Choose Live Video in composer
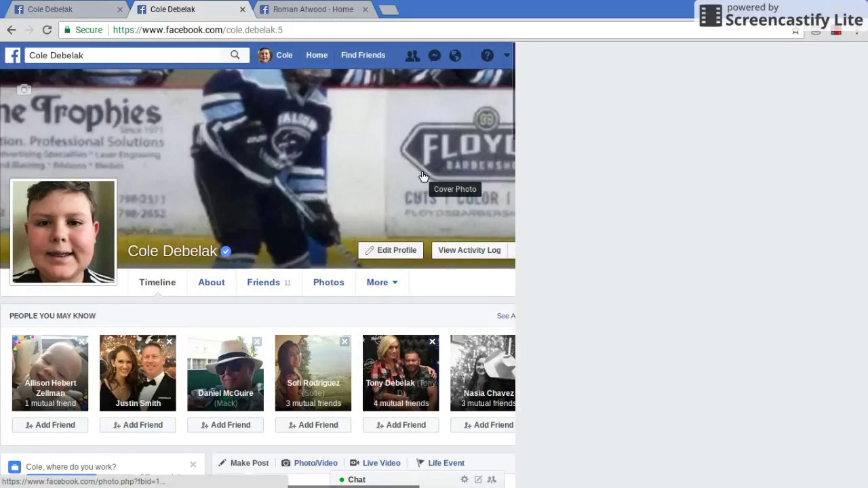 tap(375, 463)
